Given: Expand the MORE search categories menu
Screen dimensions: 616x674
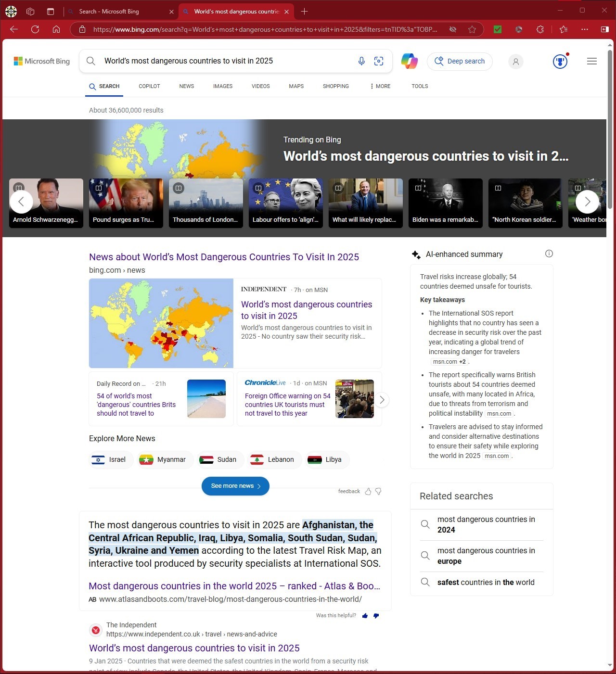Looking at the screenshot, I should click(x=380, y=86).
